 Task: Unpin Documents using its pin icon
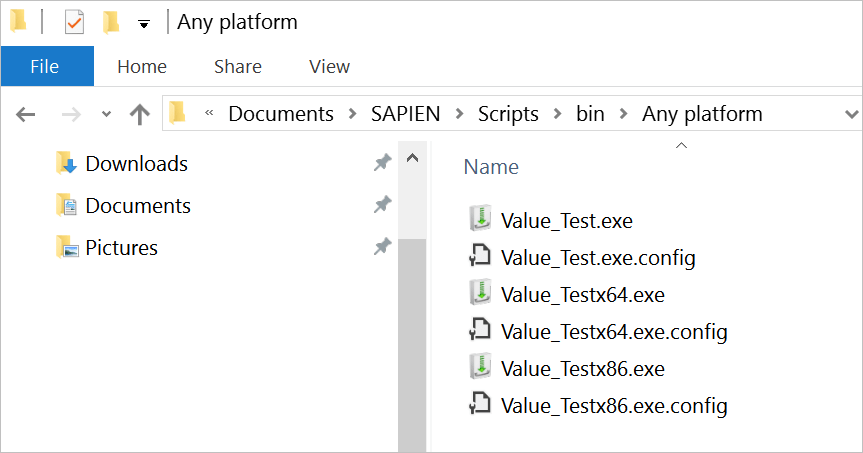pos(383,205)
